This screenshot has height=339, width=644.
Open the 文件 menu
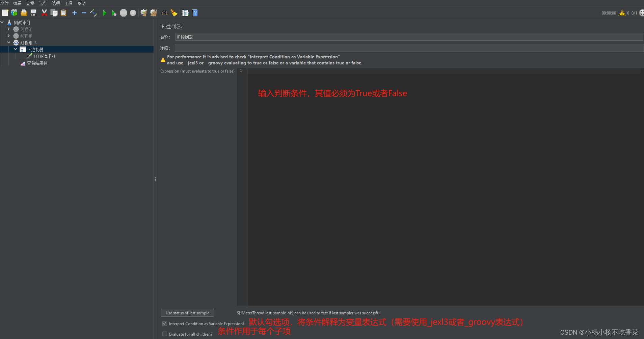click(x=5, y=3)
